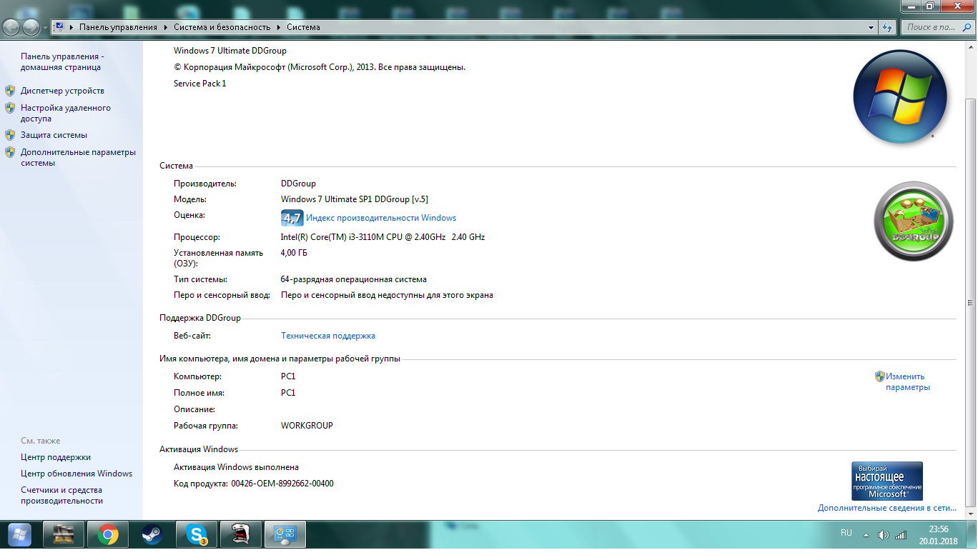
Task: Open "Центр обновления Windows" link
Action: pos(76,474)
